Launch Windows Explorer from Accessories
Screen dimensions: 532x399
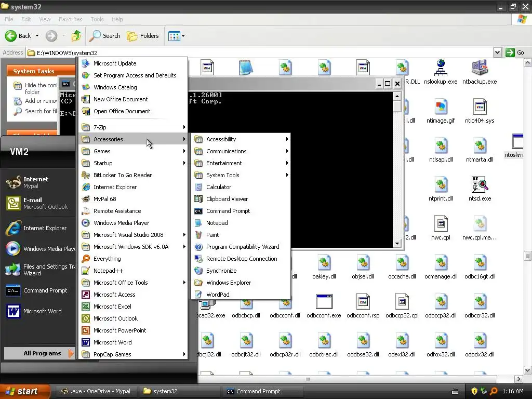pyautogui.click(x=241, y=282)
